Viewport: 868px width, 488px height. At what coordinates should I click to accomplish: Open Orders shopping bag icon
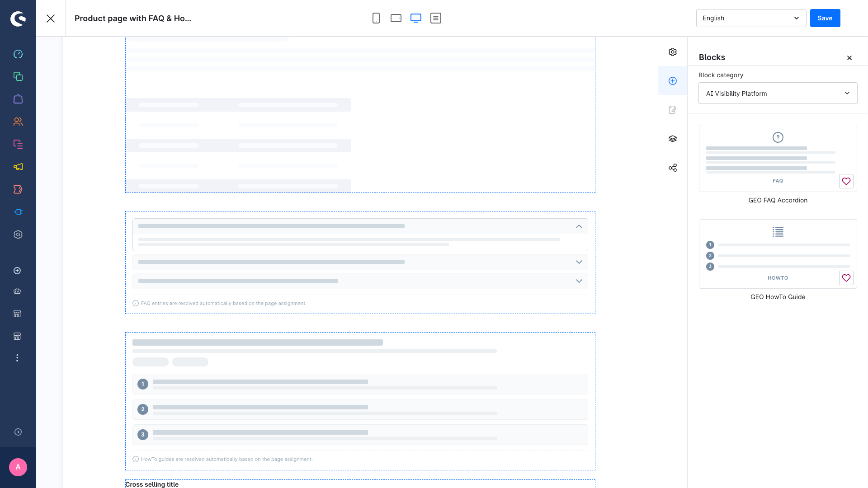click(x=18, y=99)
